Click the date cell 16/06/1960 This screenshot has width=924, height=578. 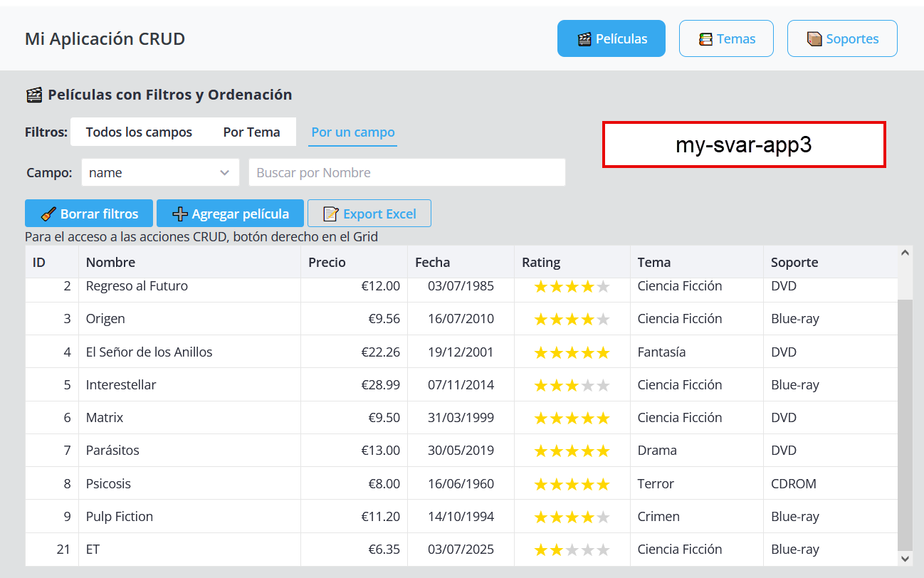click(461, 484)
